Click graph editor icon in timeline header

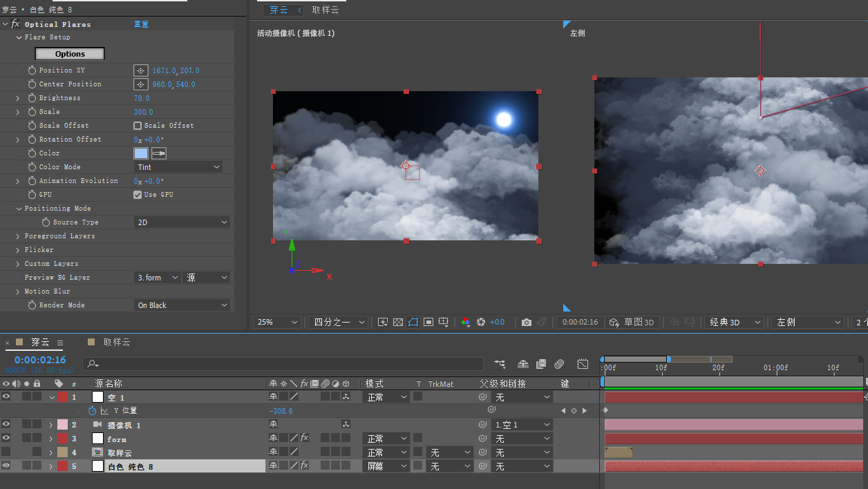click(583, 364)
